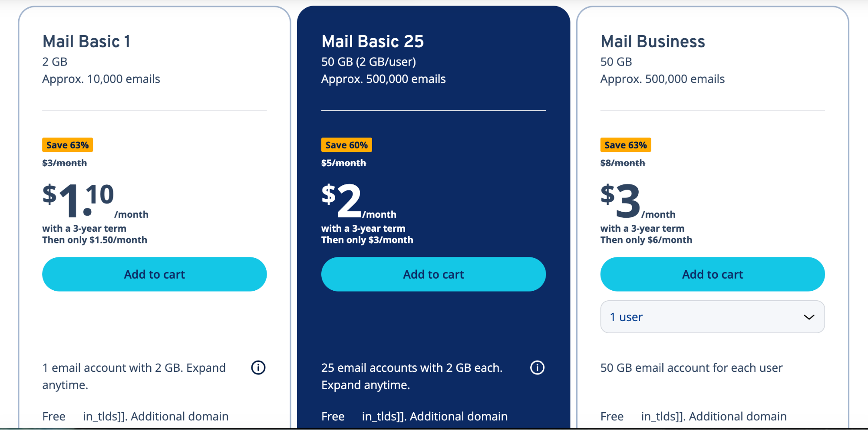This screenshot has width=868, height=430.
Task: Select the Mail Business plan title
Action: (x=652, y=41)
